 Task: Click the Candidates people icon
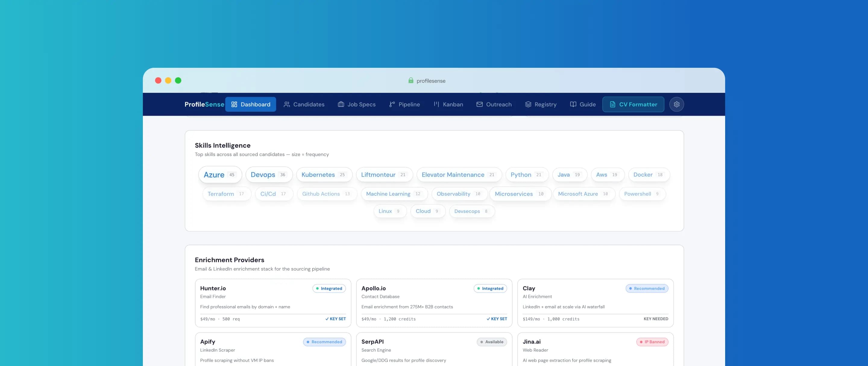pyautogui.click(x=287, y=105)
